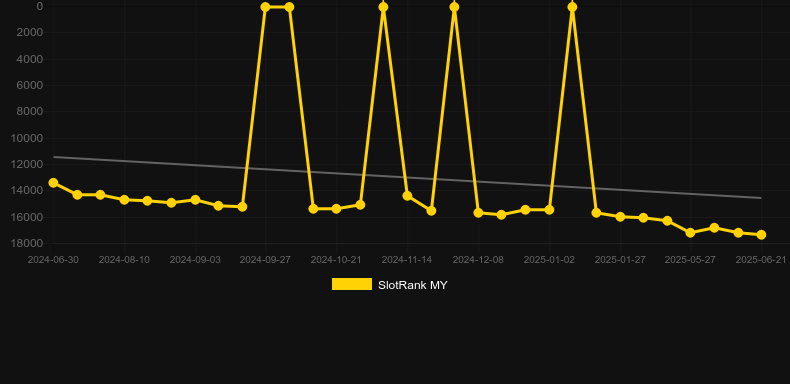Select the data point above the 2025-01-02 label

point(549,210)
